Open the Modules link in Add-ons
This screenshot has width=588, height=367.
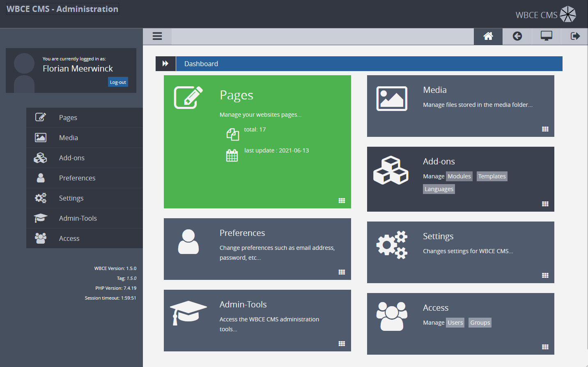pos(459,176)
